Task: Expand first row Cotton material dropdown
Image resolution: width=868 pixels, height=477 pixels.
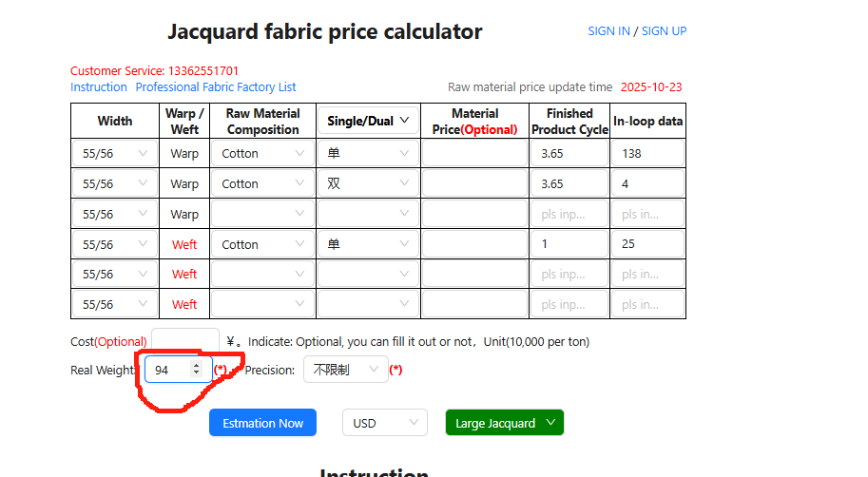Action: 262,153
